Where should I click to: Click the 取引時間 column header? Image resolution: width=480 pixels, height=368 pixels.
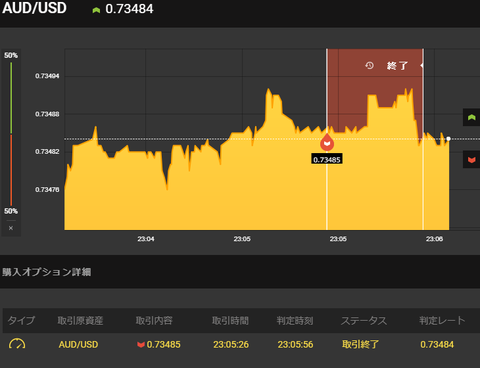(x=230, y=320)
